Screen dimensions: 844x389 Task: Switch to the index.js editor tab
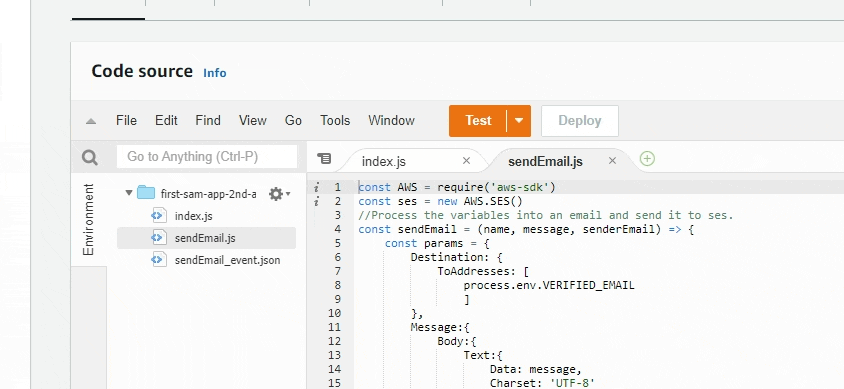click(384, 161)
